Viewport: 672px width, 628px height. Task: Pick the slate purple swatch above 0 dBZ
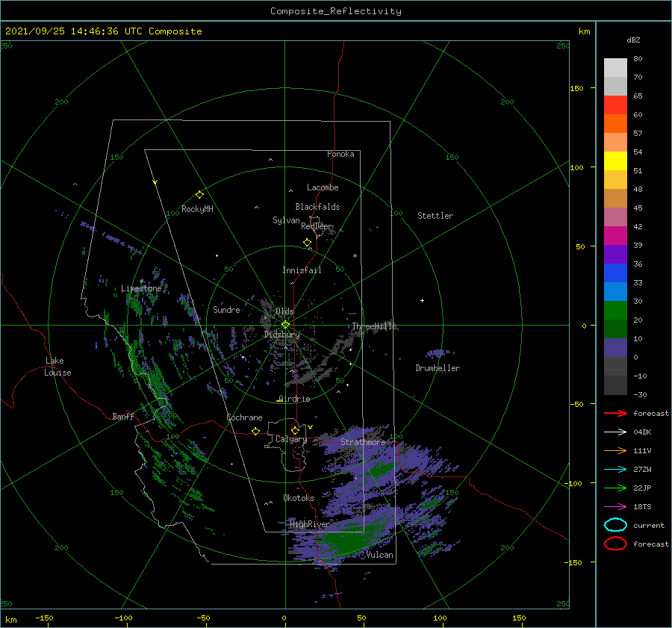click(615, 348)
